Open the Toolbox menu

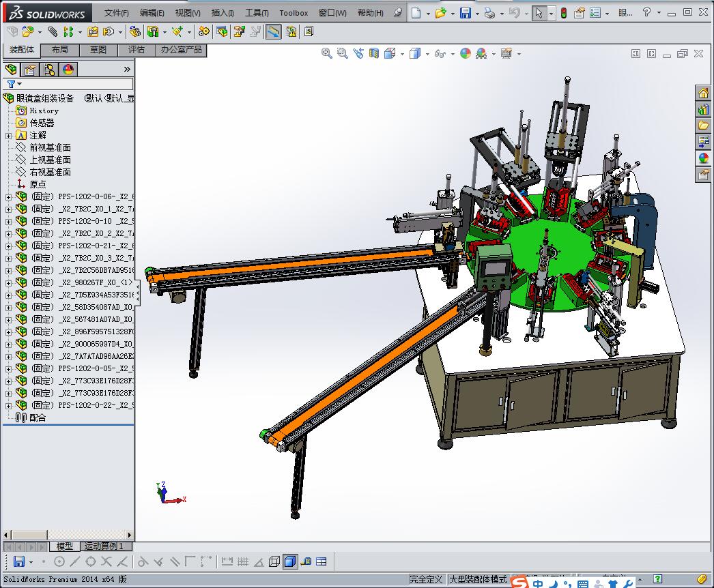click(x=294, y=13)
